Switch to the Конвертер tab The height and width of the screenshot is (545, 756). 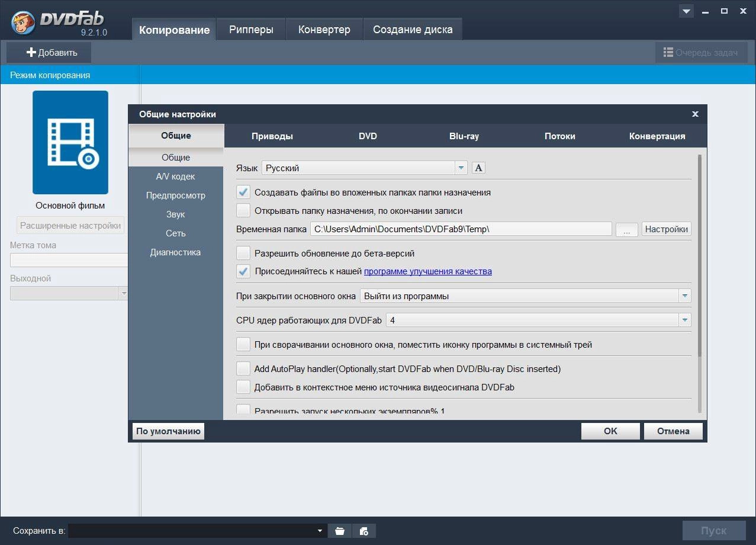tap(324, 30)
